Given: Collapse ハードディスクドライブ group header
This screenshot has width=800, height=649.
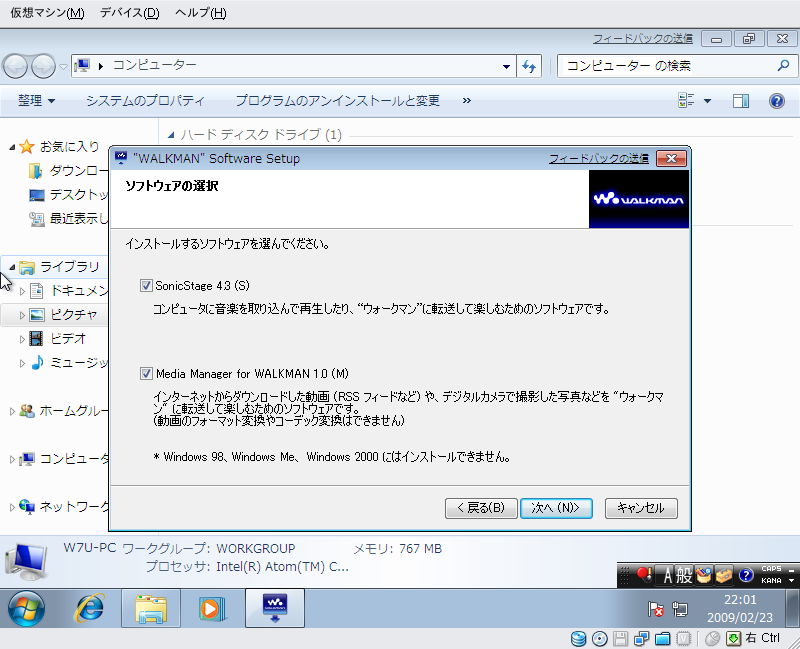Looking at the screenshot, I should (x=171, y=135).
